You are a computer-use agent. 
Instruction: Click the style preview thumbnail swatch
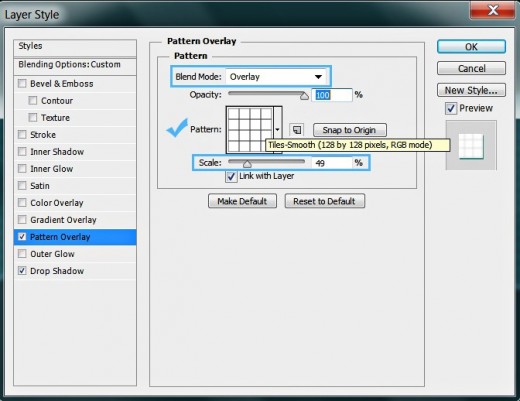pos(471,145)
